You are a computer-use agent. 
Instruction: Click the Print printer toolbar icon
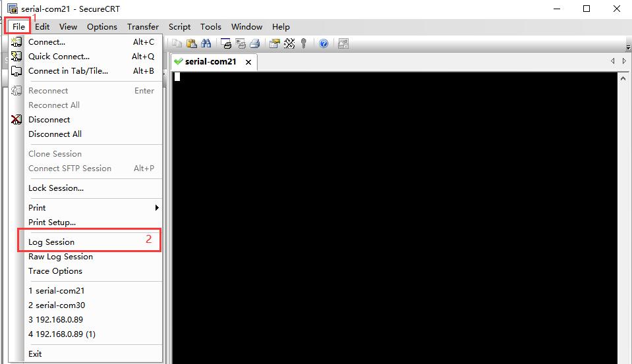(x=255, y=43)
